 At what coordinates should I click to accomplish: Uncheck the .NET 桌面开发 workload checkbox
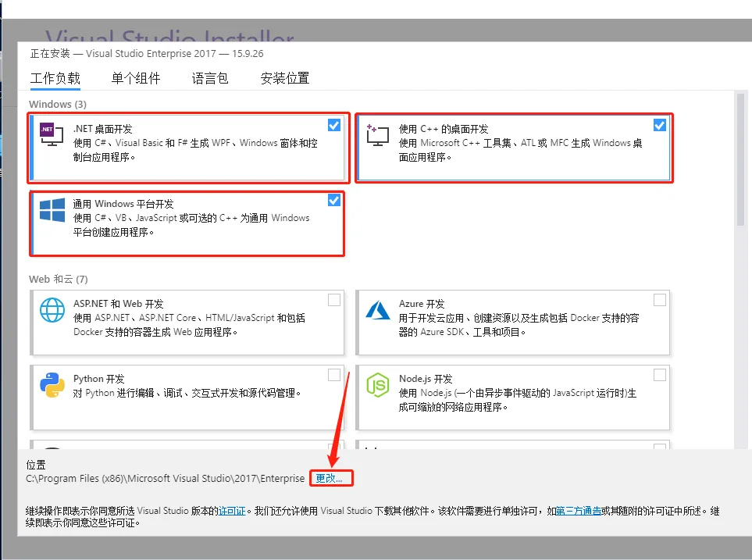coord(334,125)
